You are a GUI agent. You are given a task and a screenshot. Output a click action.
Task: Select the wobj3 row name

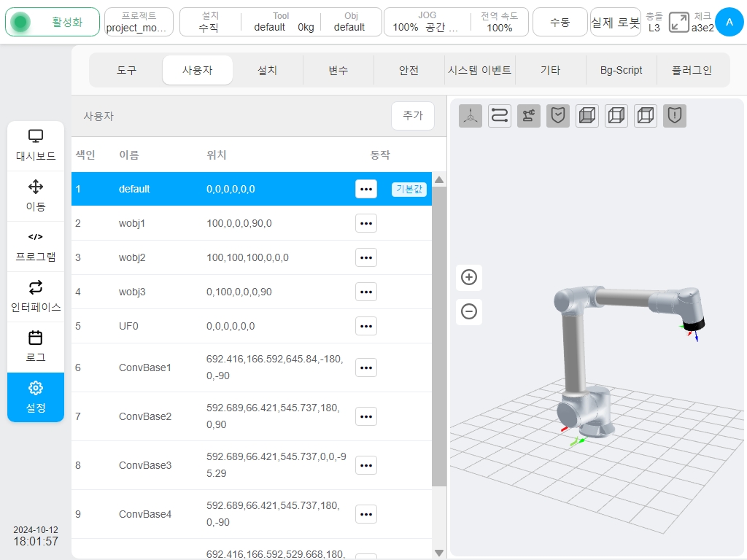pos(132,292)
